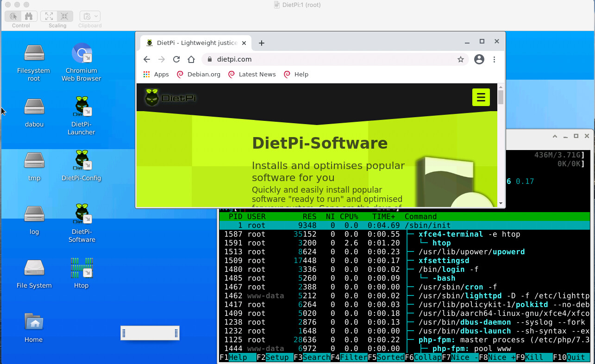Open the Apps bookmarks shortcut

pyautogui.click(x=156, y=74)
